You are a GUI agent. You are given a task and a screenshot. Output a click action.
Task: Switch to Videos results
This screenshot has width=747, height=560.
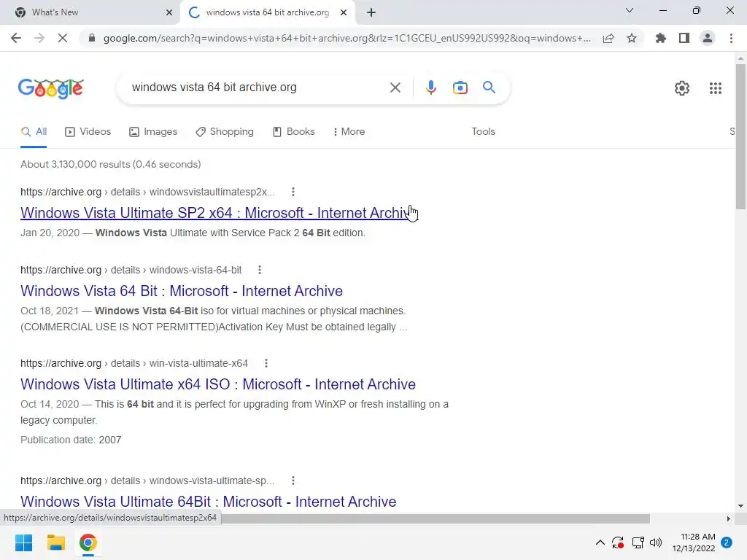pos(88,132)
